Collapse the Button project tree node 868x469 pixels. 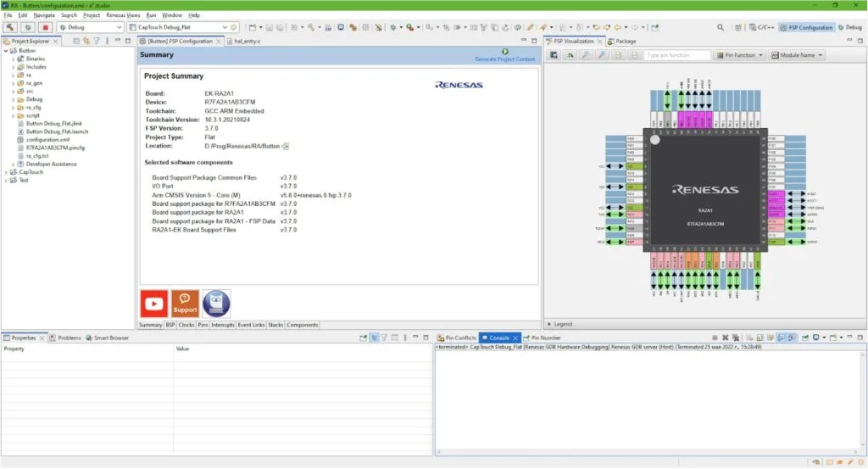coord(6,51)
